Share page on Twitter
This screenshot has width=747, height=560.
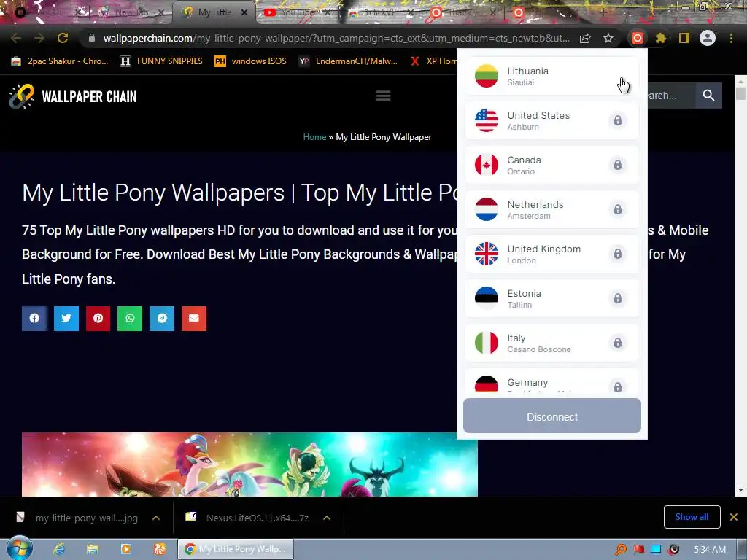(66, 318)
